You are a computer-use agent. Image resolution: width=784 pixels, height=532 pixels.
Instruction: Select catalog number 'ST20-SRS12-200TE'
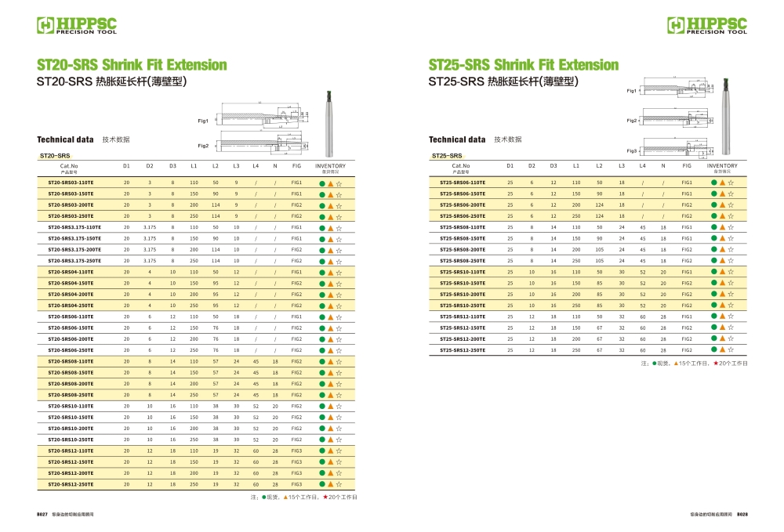pyautogui.click(x=71, y=473)
